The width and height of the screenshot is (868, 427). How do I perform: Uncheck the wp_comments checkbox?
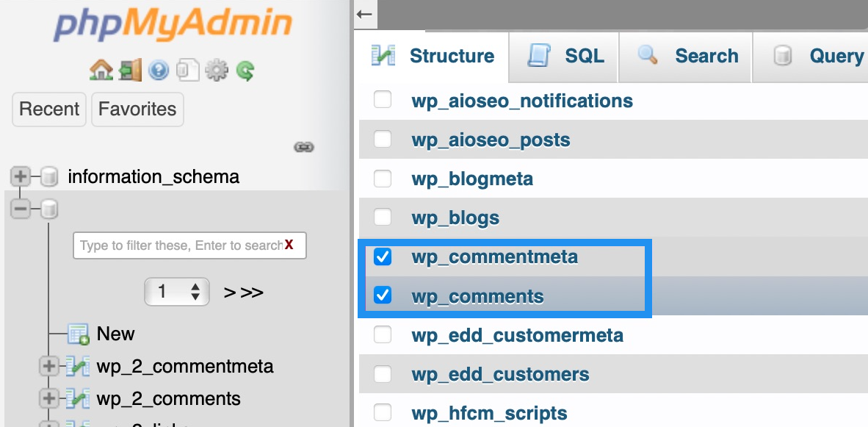point(383,295)
